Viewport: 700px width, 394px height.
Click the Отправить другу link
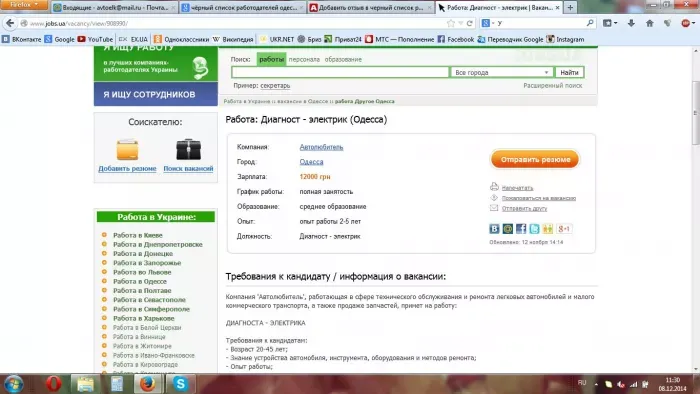(524, 208)
